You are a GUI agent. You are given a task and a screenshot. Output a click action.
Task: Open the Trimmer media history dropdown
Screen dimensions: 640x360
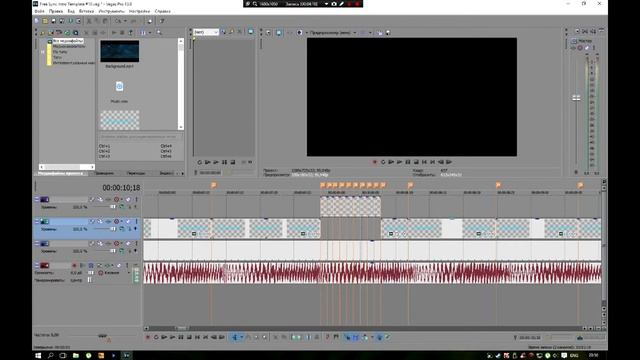coord(217,32)
